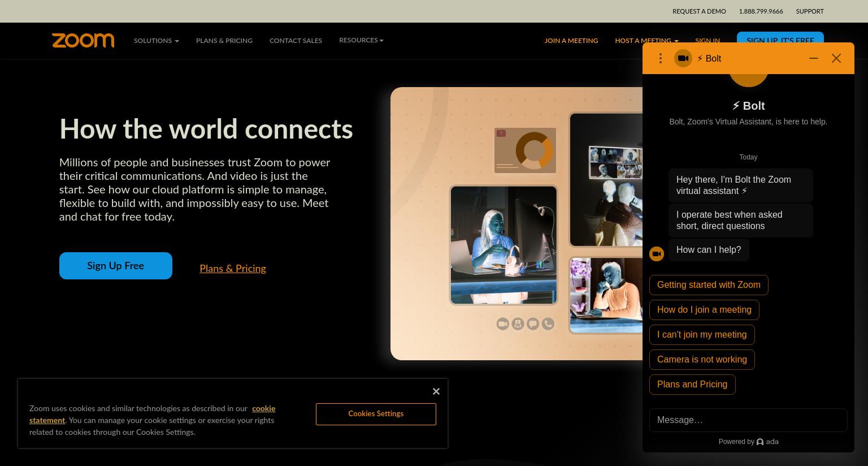Click the small Bolt avatar beside messages

point(657,254)
